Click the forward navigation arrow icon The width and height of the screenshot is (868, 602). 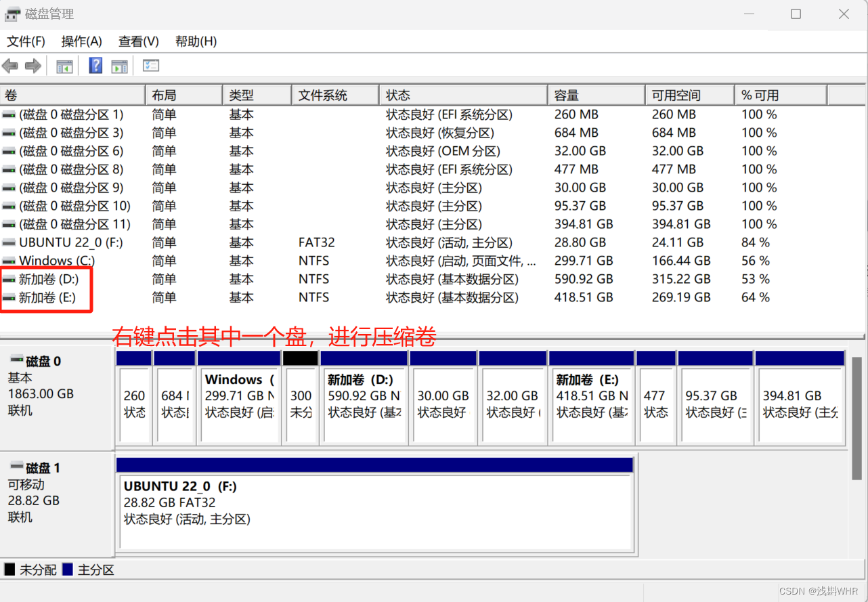point(32,66)
